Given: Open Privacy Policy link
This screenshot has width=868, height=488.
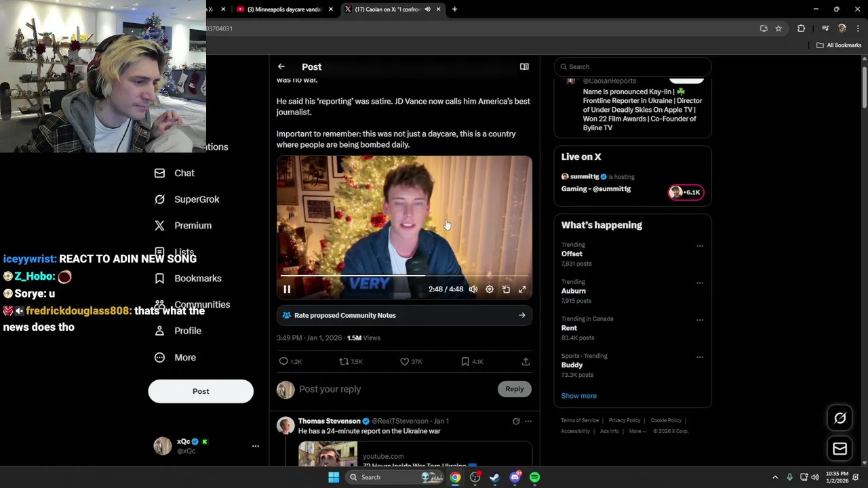Looking at the screenshot, I should (x=625, y=420).
